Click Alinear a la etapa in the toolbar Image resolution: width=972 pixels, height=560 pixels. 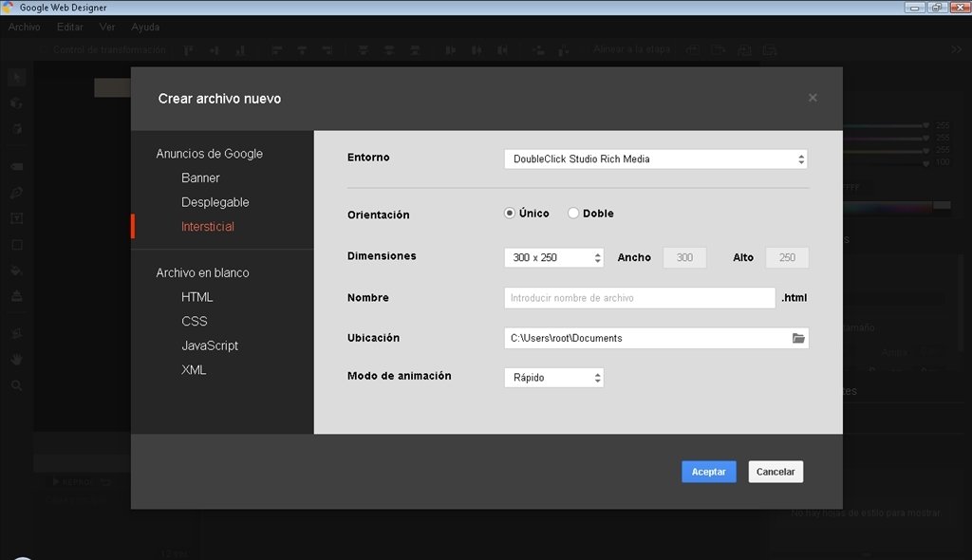(631, 49)
